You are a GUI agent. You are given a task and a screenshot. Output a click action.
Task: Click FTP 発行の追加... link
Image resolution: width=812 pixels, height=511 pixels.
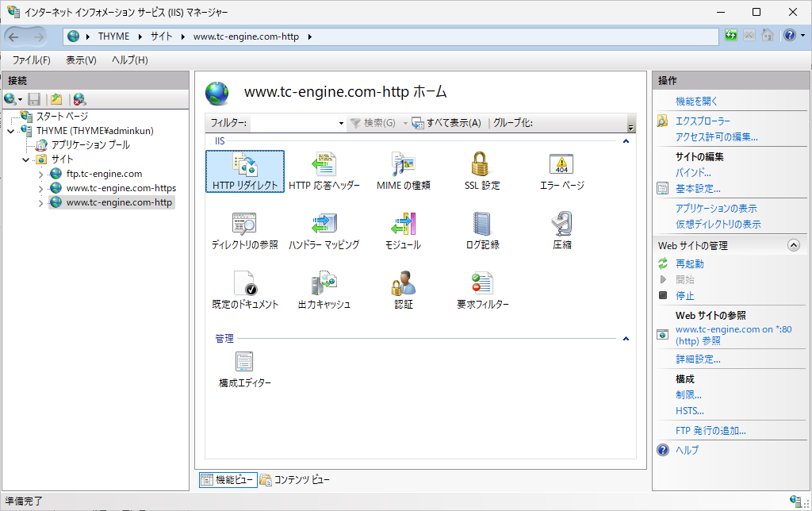(710, 431)
